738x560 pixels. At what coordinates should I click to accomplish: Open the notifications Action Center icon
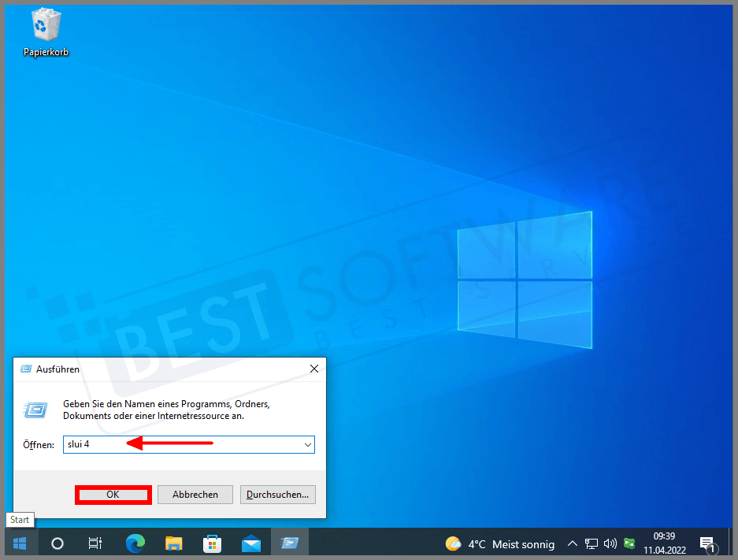[706, 543]
